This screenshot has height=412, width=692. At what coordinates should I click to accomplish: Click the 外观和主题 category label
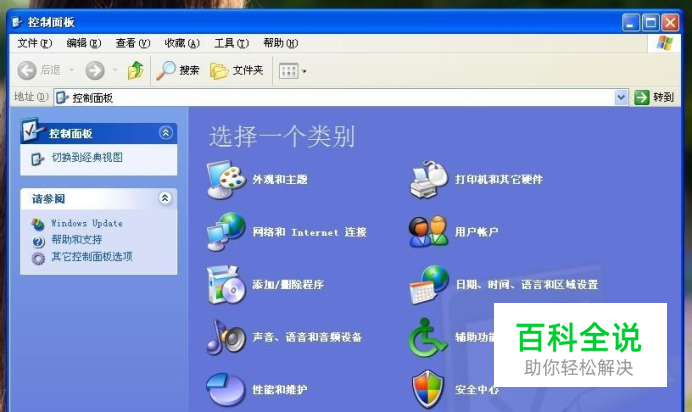click(x=280, y=180)
